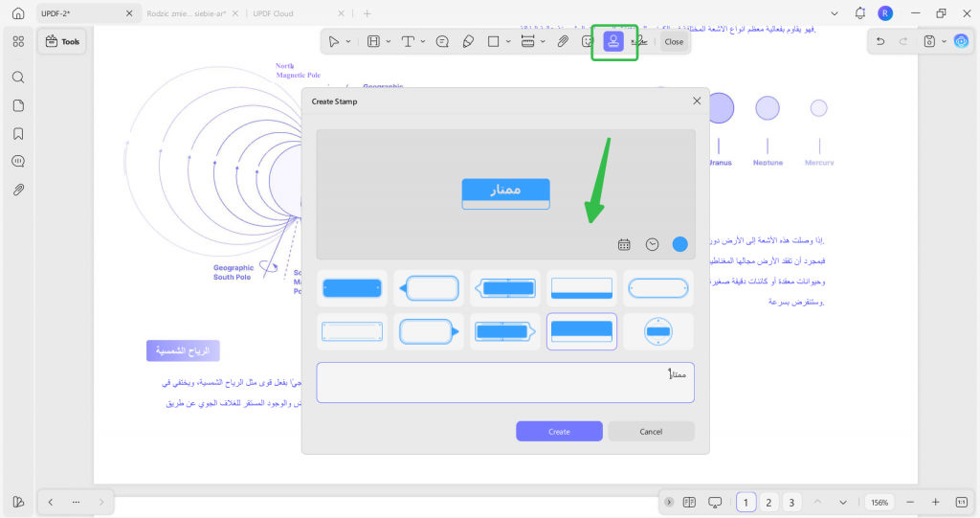Jump to page 2

coord(768,503)
